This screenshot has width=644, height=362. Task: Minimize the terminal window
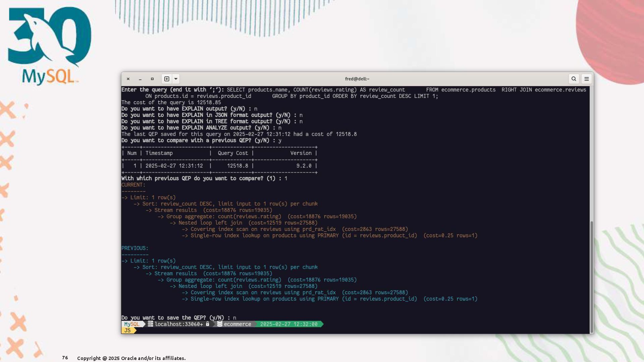[x=140, y=79]
